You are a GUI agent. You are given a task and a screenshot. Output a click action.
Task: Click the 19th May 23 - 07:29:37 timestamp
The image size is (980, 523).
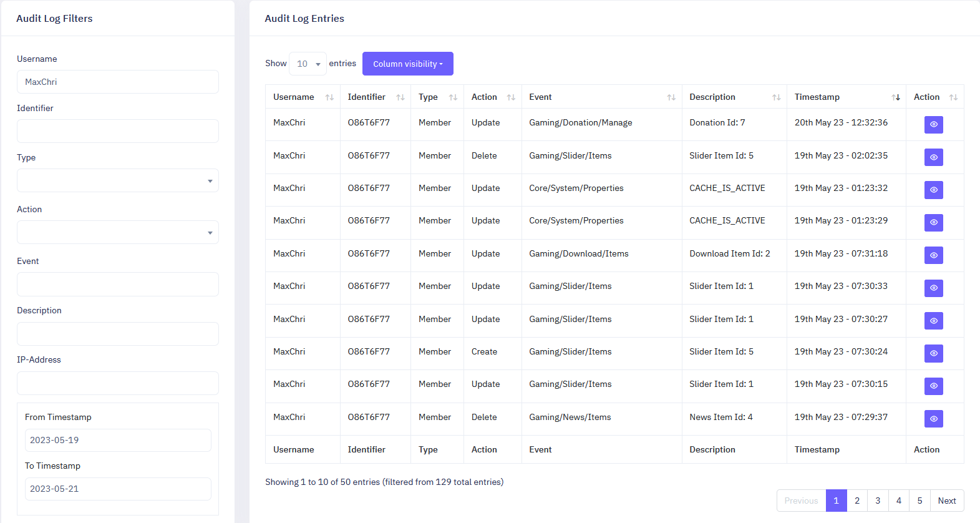pyautogui.click(x=841, y=417)
